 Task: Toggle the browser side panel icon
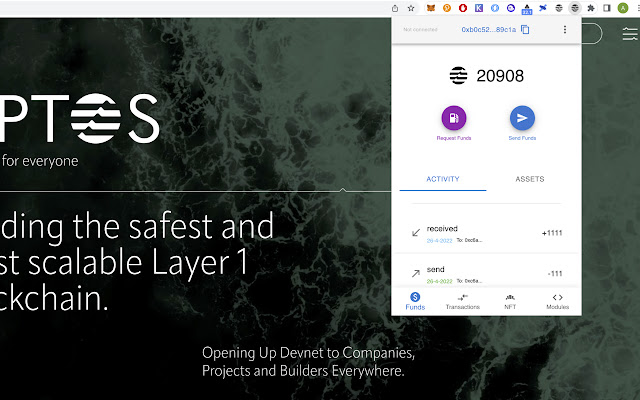pyautogui.click(x=607, y=8)
